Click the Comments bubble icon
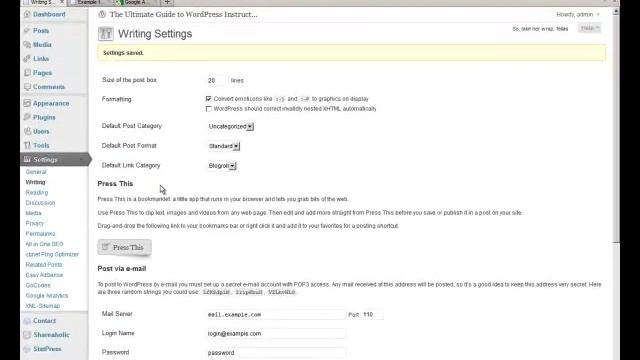640x360 pixels. pos(27,87)
